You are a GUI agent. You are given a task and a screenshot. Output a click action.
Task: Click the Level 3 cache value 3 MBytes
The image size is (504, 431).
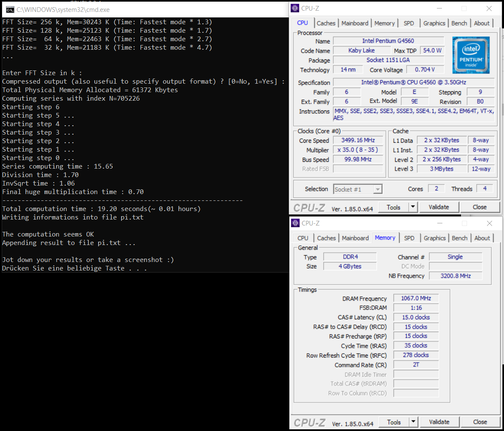tap(442, 169)
